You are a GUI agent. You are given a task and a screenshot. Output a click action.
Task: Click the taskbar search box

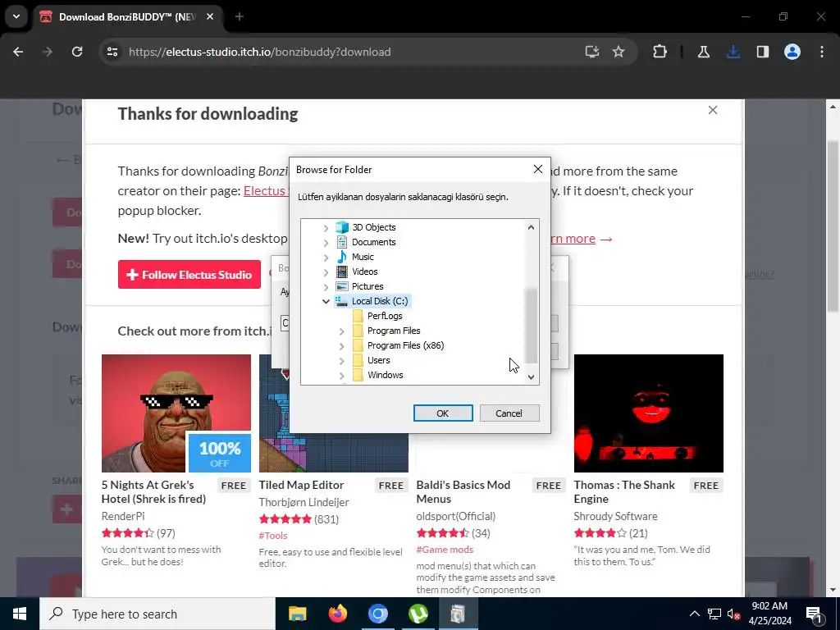(157, 614)
